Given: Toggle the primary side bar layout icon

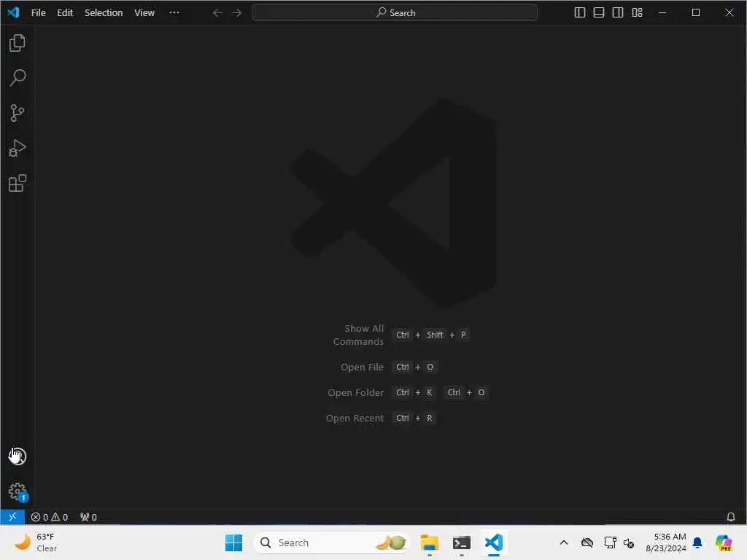Looking at the screenshot, I should tap(579, 13).
